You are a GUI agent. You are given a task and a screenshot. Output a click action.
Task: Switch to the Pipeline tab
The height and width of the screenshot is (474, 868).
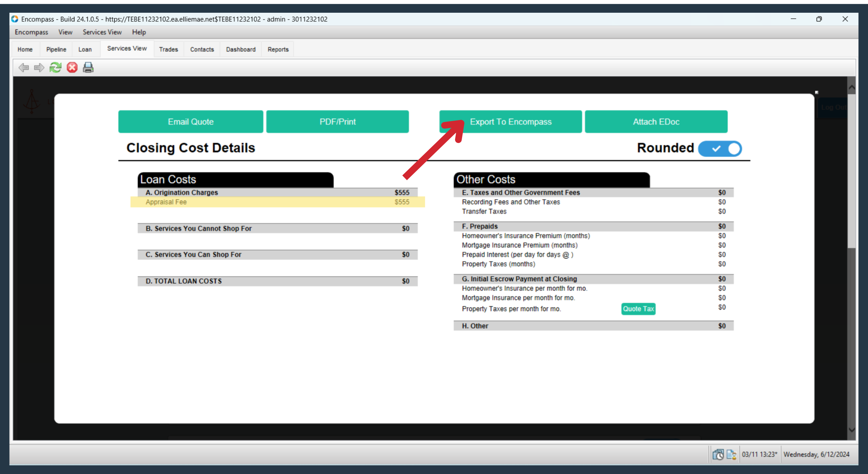pyautogui.click(x=56, y=49)
